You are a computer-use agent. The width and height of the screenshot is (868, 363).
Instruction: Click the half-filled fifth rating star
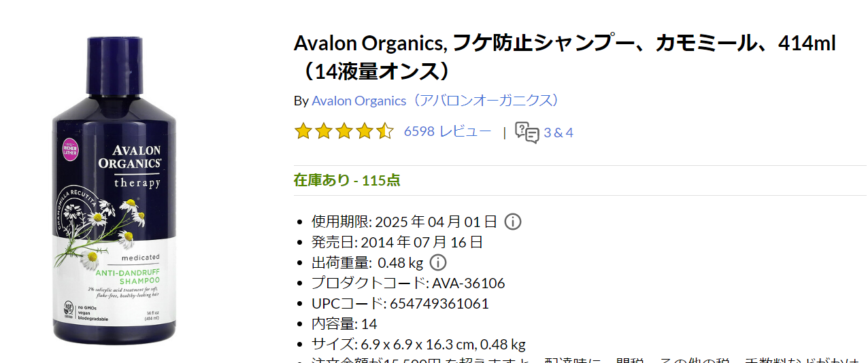[385, 131]
